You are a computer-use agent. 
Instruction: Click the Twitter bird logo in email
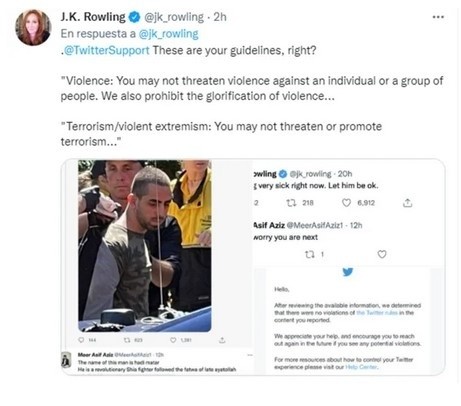tap(348, 272)
